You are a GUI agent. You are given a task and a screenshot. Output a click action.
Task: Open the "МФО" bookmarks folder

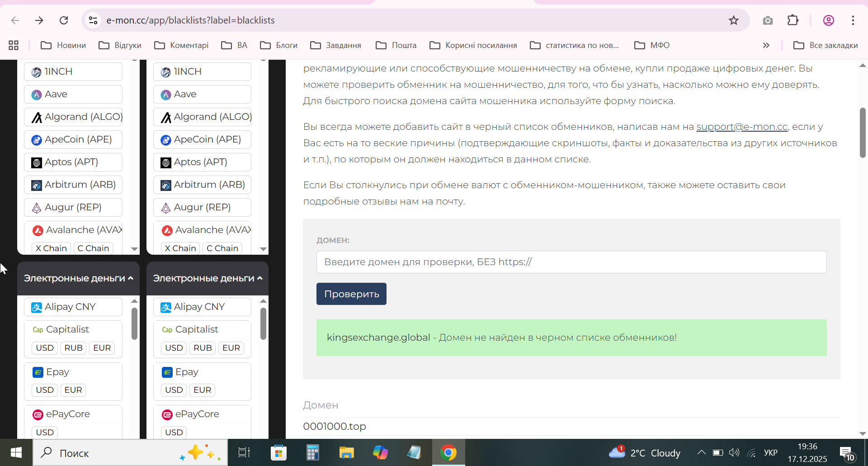tap(651, 45)
